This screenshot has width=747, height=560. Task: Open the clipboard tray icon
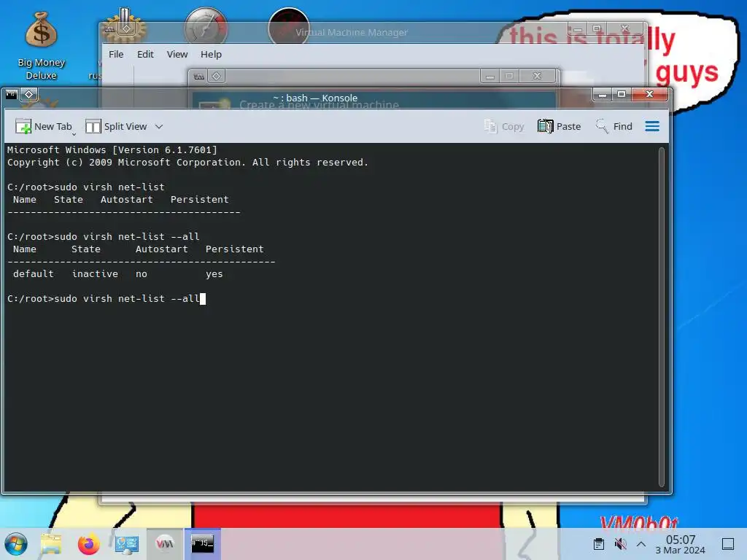tap(599, 544)
